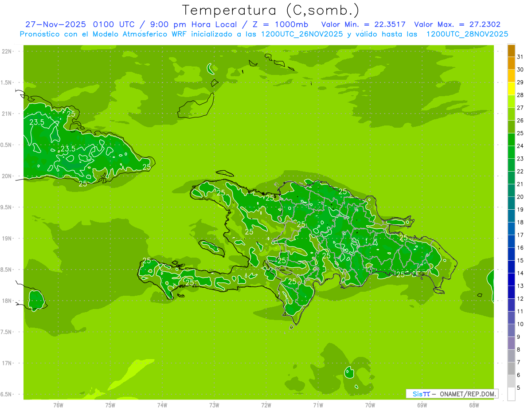Click the Valor Max. = 27.2302 text
The height and width of the screenshot is (411, 532).
pyautogui.click(x=457, y=24)
